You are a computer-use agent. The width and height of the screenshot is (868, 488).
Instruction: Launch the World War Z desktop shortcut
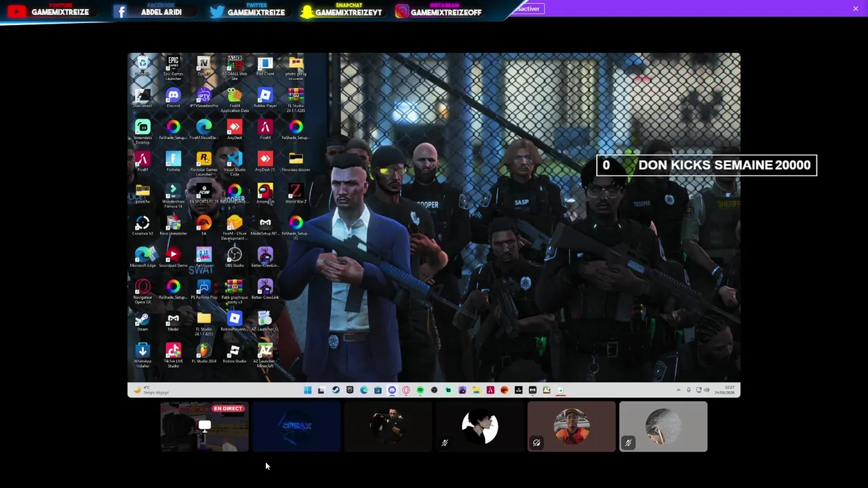coord(296,194)
